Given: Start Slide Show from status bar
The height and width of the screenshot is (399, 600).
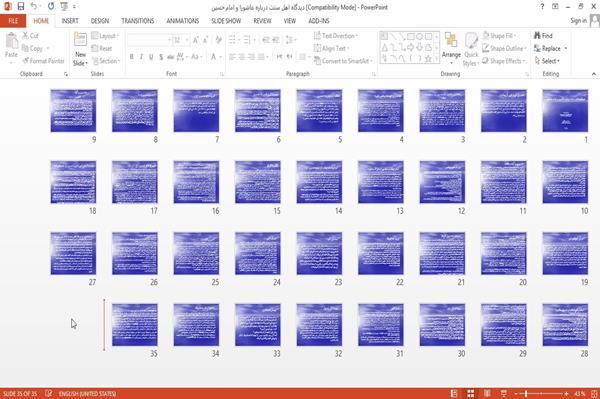Looking at the screenshot, I should (x=504, y=393).
